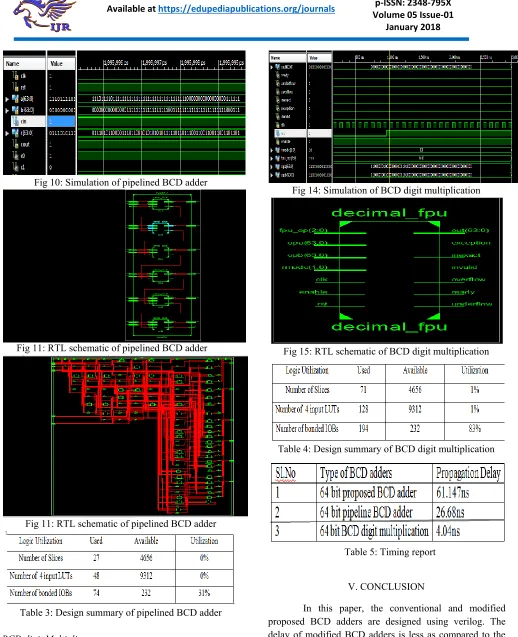This screenshot has width=518, height=637.
Task: Click the 1,995,996 ps time ruler label
Action: point(116,63)
